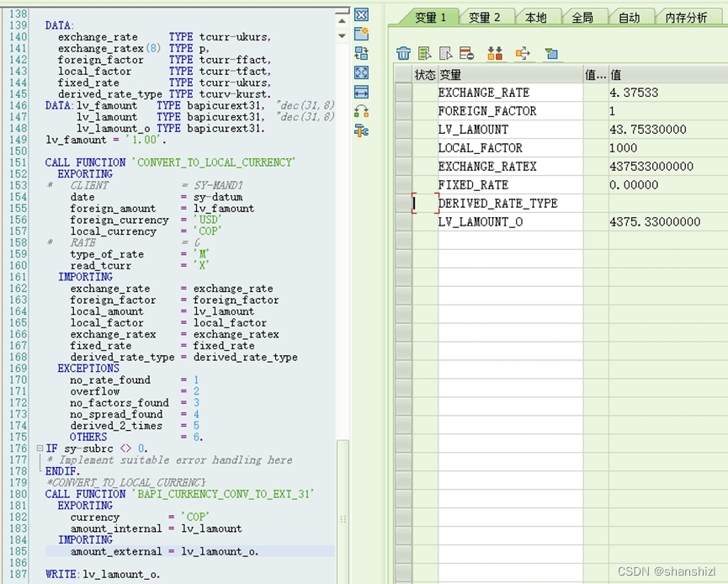Swap debug sessions using the exchange icon
This screenshot has height=584, width=728.
point(362,51)
